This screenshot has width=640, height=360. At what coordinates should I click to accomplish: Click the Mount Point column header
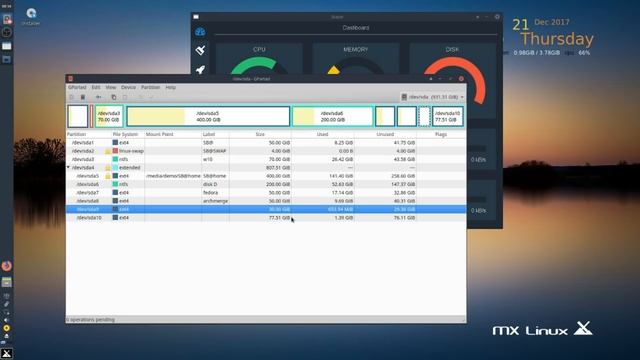pos(173,134)
